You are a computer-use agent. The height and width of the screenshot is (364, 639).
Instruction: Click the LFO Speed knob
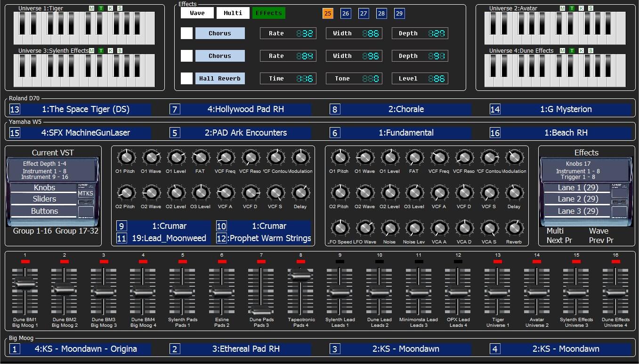pos(340,228)
